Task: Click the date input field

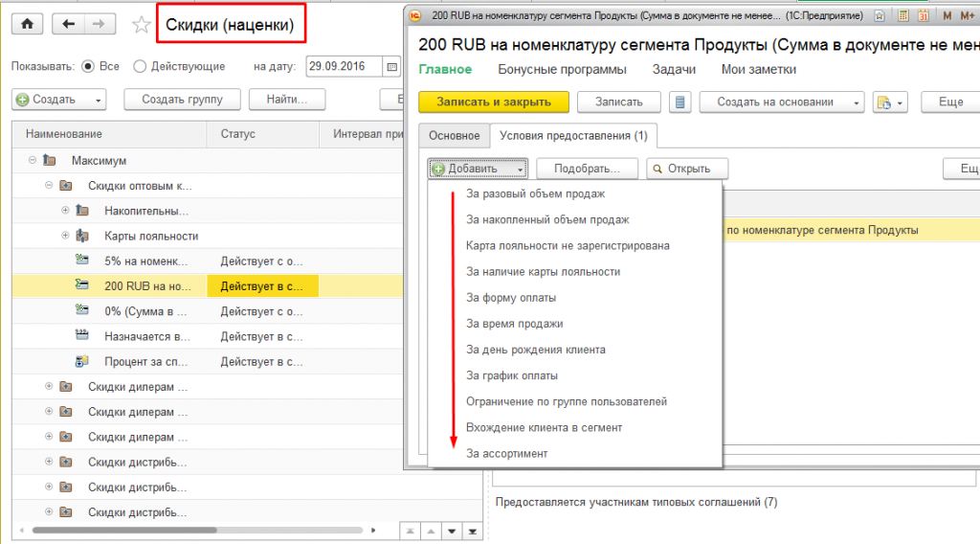Action: click(x=343, y=66)
